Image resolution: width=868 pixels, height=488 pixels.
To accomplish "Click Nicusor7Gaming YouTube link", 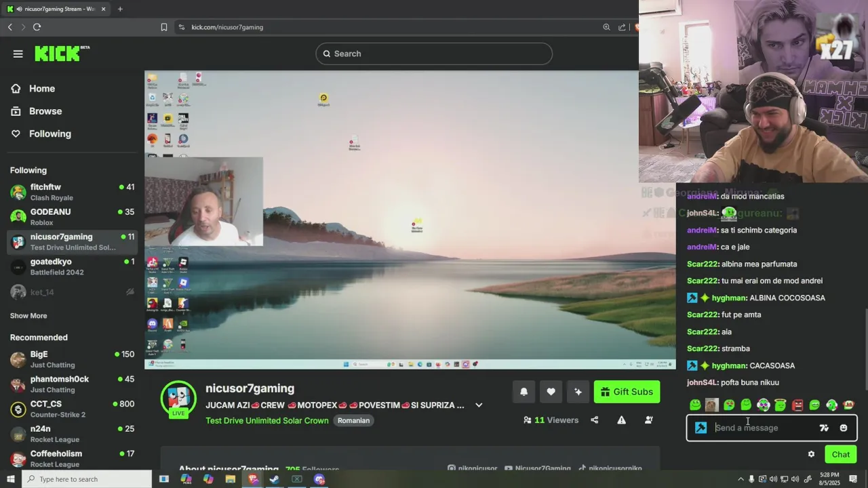I will coord(537,468).
